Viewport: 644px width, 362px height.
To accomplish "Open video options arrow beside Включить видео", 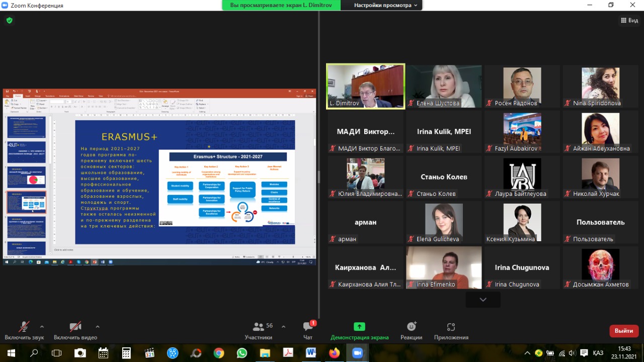I will click(98, 326).
